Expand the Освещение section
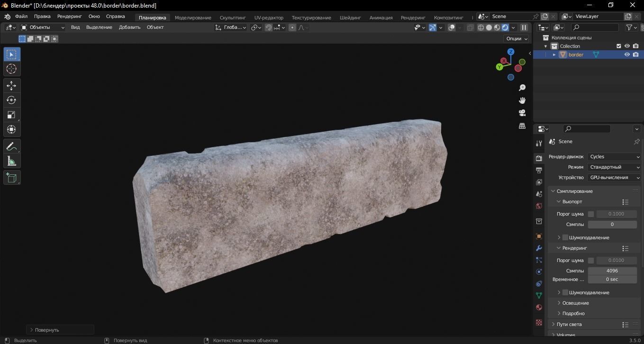 (x=575, y=303)
